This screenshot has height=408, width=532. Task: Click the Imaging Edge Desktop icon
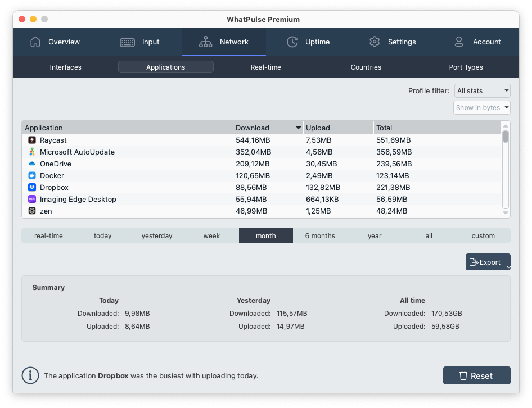click(x=32, y=199)
